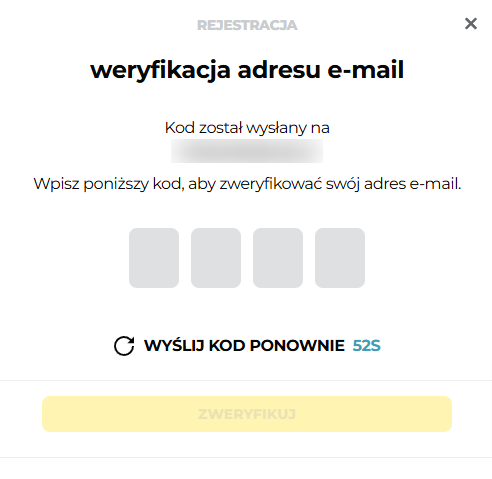The image size is (492, 479).
Task: Click the 52S countdown timer
Action: [367, 346]
